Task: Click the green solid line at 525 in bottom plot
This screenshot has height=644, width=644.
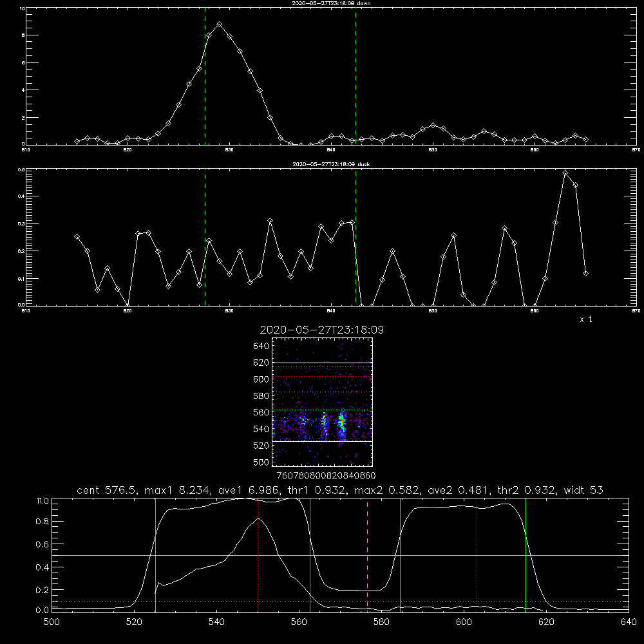Action: point(155,555)
